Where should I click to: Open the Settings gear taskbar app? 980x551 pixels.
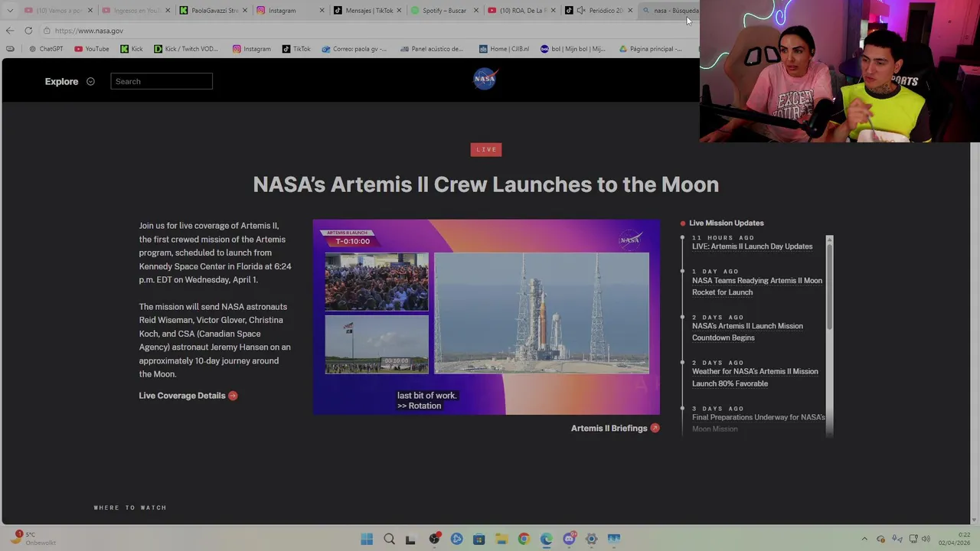[591, 539]
